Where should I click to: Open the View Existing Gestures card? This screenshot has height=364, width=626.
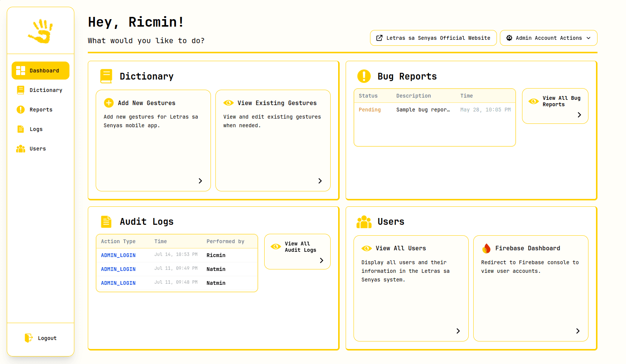point(273,140)
